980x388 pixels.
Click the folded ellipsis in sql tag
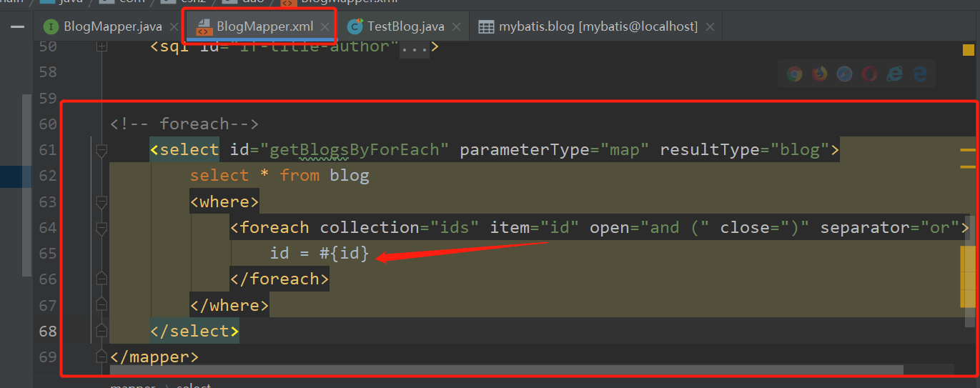pos(414,47)
